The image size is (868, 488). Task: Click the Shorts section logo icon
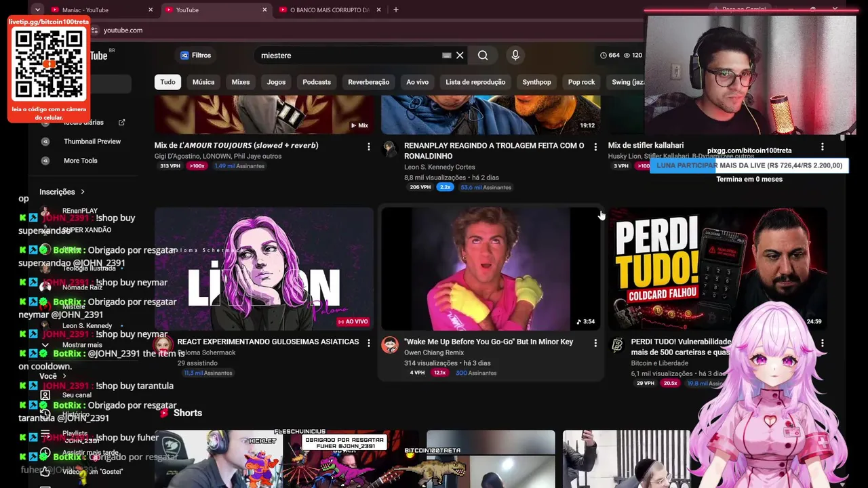tap(163, 413)
